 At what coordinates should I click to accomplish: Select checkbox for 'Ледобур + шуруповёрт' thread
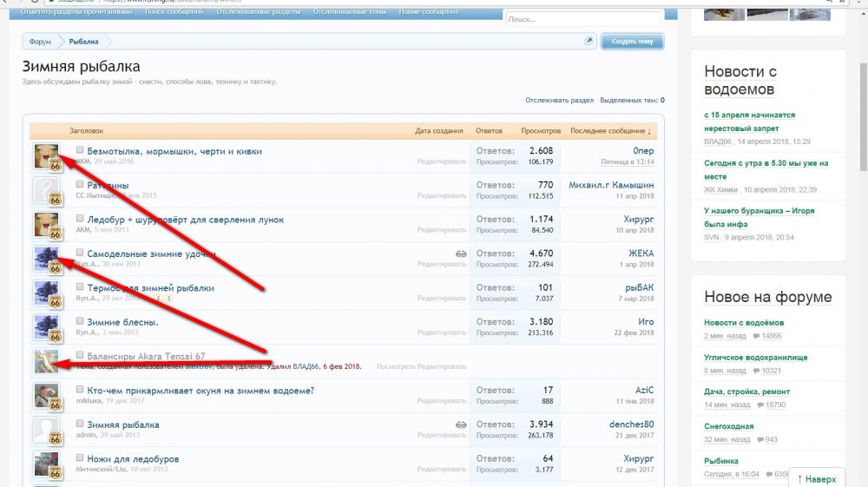point(80,220)
